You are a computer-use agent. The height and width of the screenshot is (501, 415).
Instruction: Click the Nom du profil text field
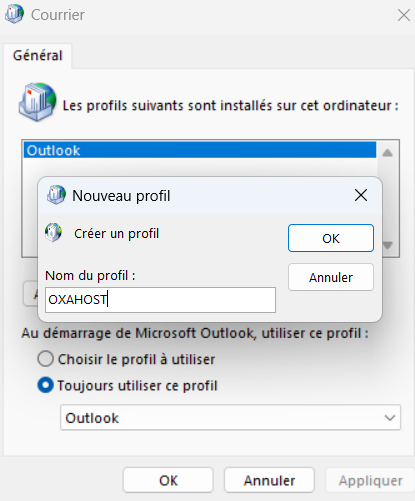(160, 300)
